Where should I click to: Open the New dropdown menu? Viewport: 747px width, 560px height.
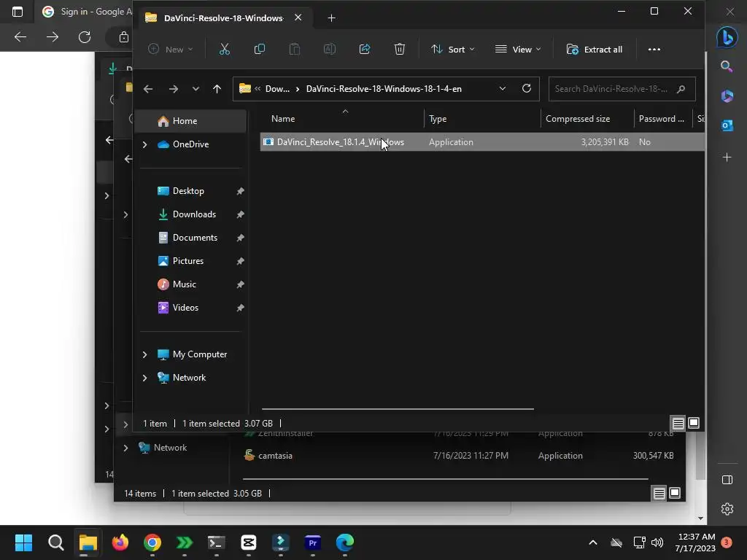171,49
